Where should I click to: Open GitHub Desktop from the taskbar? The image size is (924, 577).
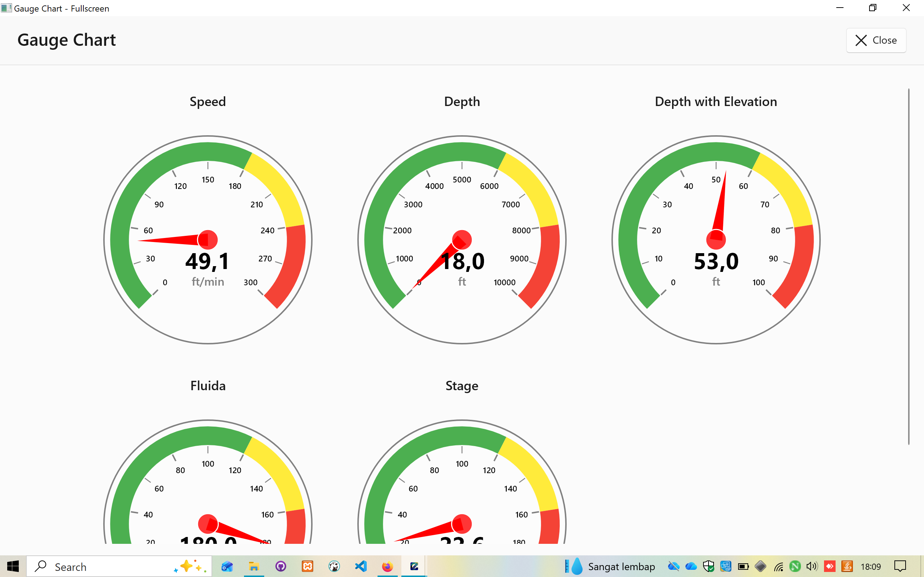281,566
